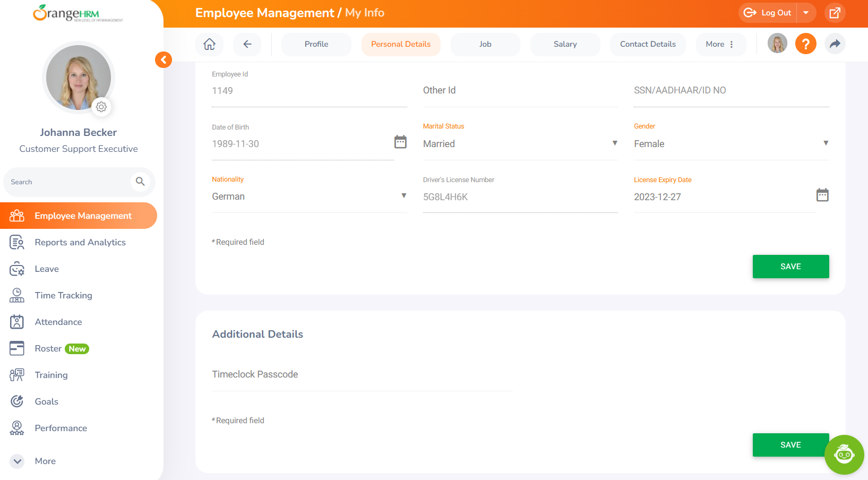
Task: Click the Timeclock Passcode input field
Action: point(362,375)
